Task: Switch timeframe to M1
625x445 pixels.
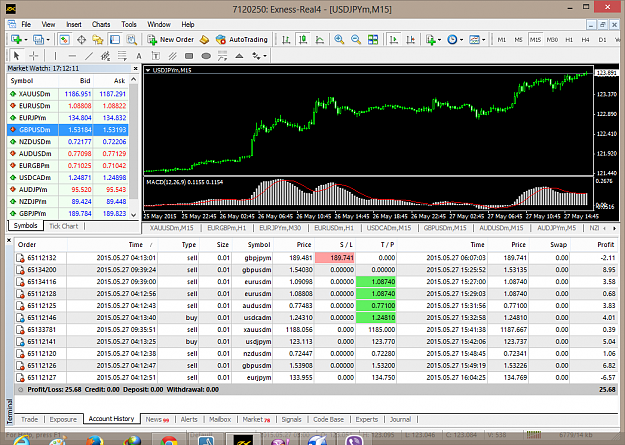Action: click(x=501, y=39)
